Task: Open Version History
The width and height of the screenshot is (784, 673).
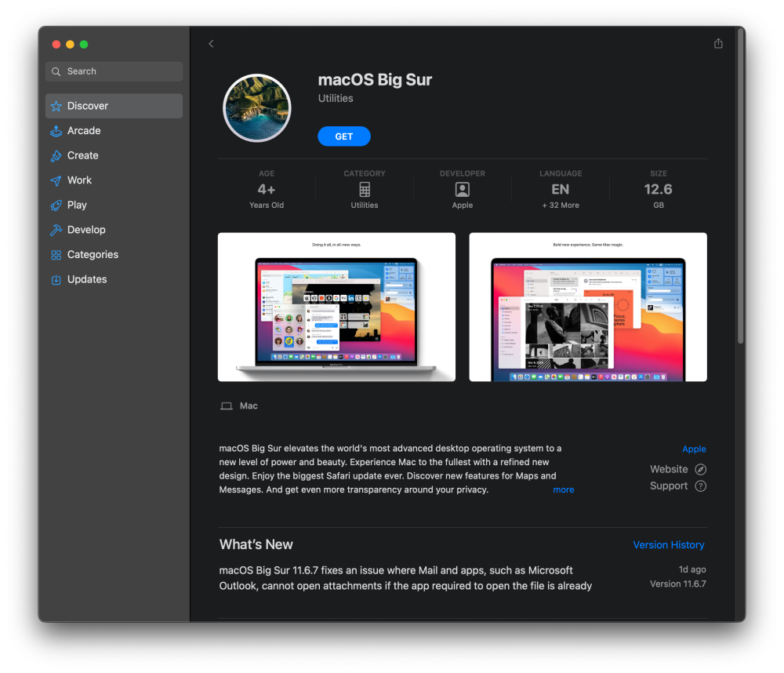Action: click(x=669, y=545)
